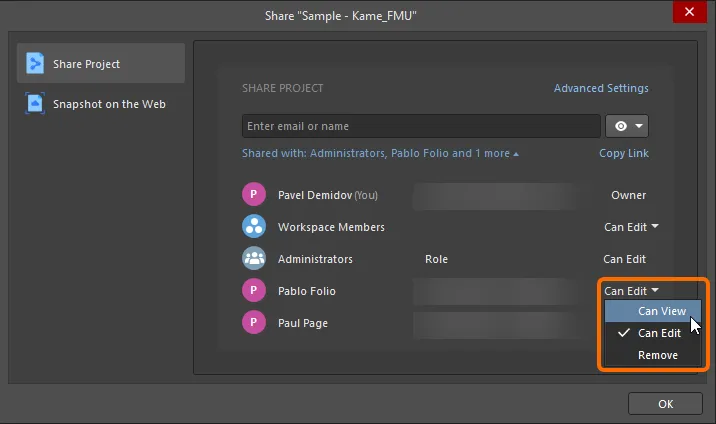The image size is (716, 424).
Task: Click the Enter email or name field
Action: 421,126
